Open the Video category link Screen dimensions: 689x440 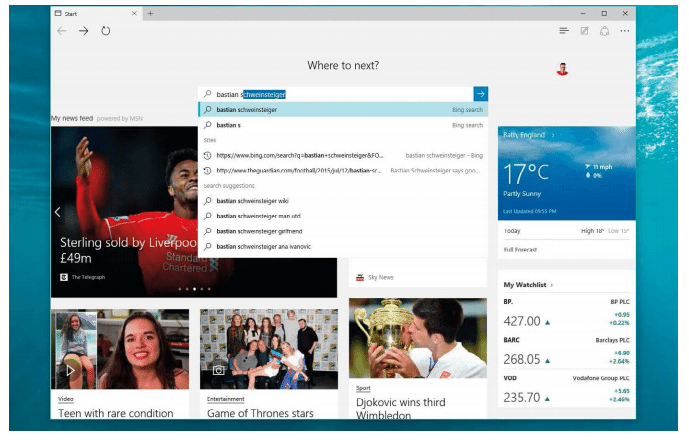pyautogui.click(x=65, y=399)
